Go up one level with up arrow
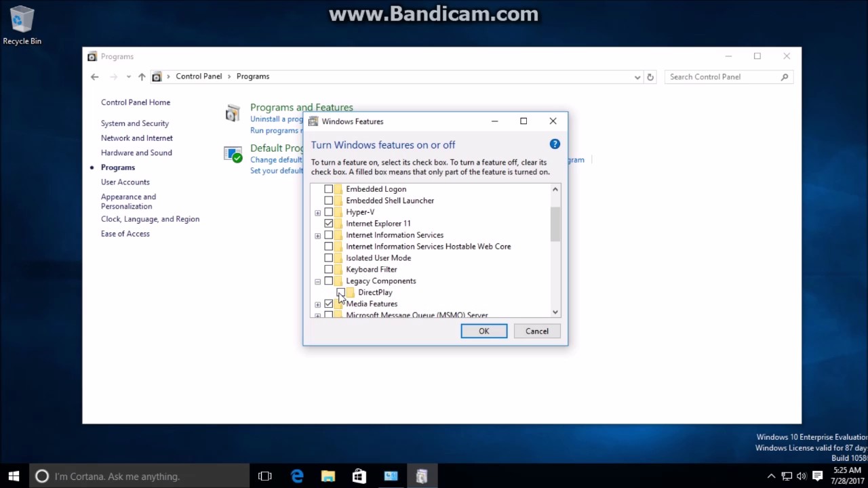 142,77
